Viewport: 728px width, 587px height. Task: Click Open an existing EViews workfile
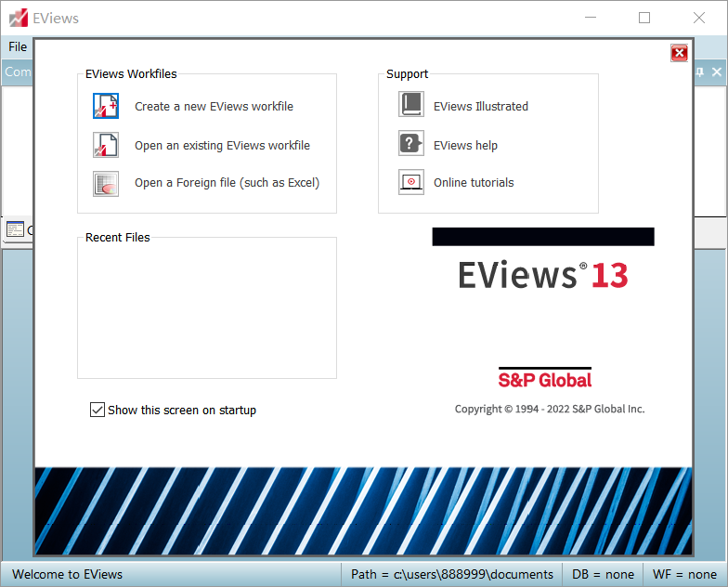[222, 145]
